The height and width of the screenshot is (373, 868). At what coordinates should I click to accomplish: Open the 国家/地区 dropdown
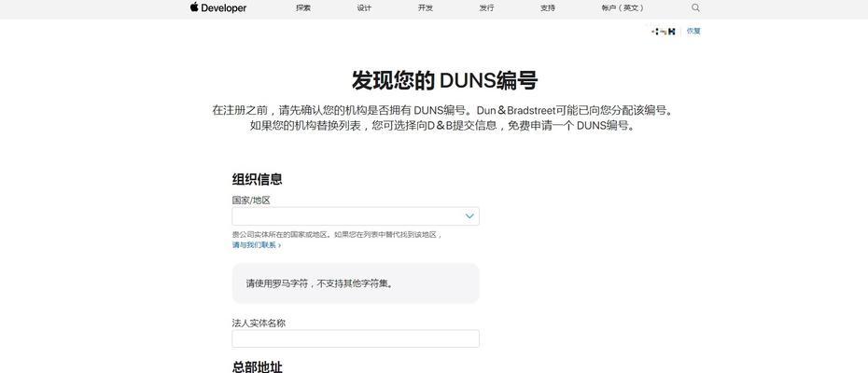(x=356, y=215)
